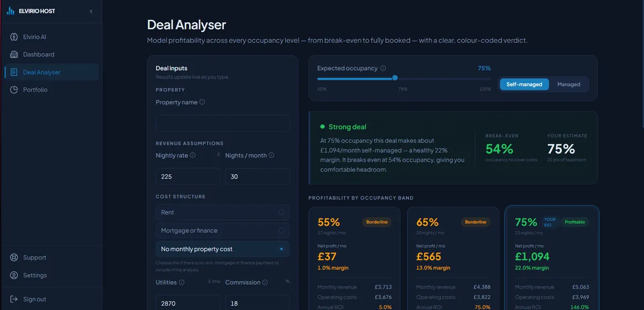Show info tooltip for Expected occupancy

383,69
